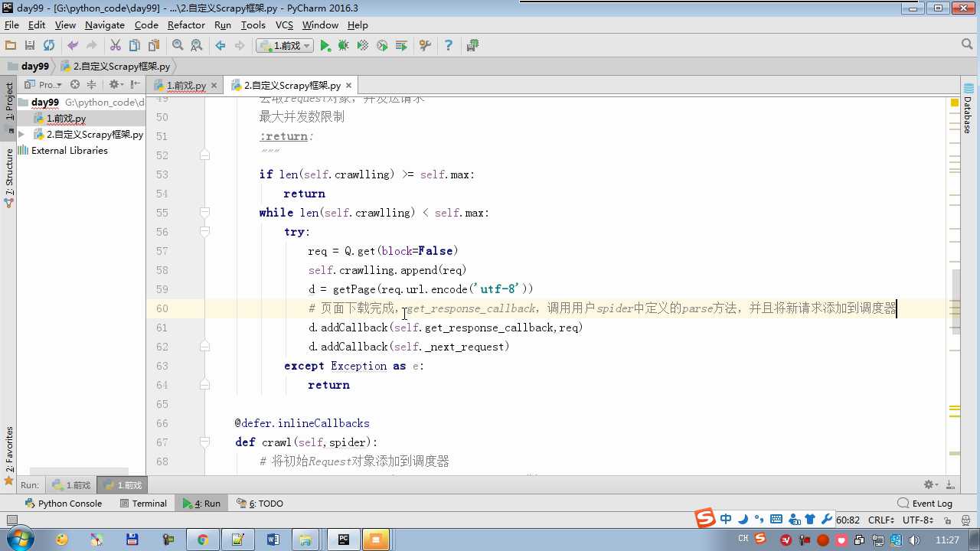Run 1.前戏 with the green play button
980x551 pixels.
tap(325, 46)
